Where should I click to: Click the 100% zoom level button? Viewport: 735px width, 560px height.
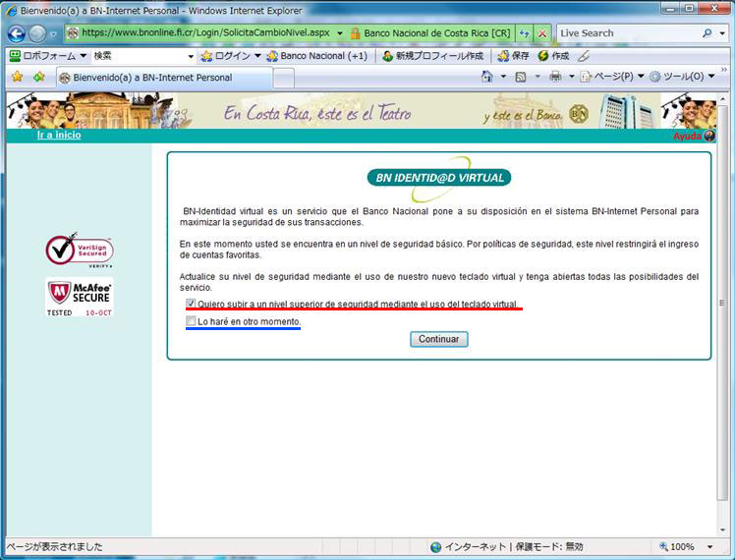[677, 547]
